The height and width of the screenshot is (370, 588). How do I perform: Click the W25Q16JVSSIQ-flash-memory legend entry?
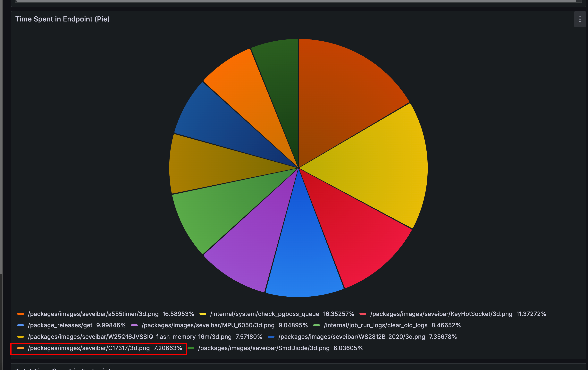[129, 337]
